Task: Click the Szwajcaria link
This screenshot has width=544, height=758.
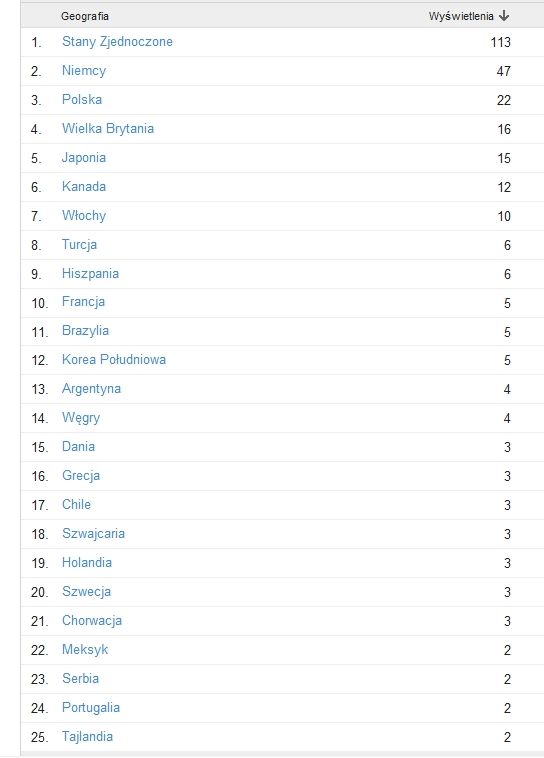Action: [x=93, y=534]
